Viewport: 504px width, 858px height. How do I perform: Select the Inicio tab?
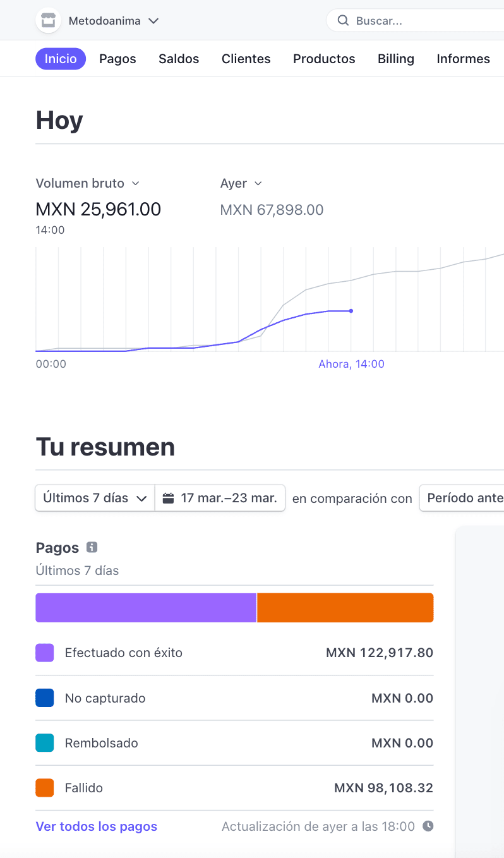click(x=61, y=59)
